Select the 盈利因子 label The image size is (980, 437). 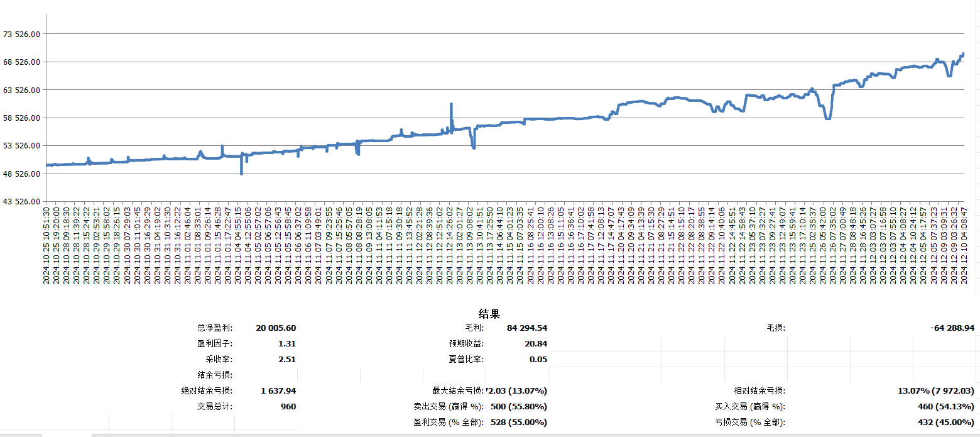215,343
